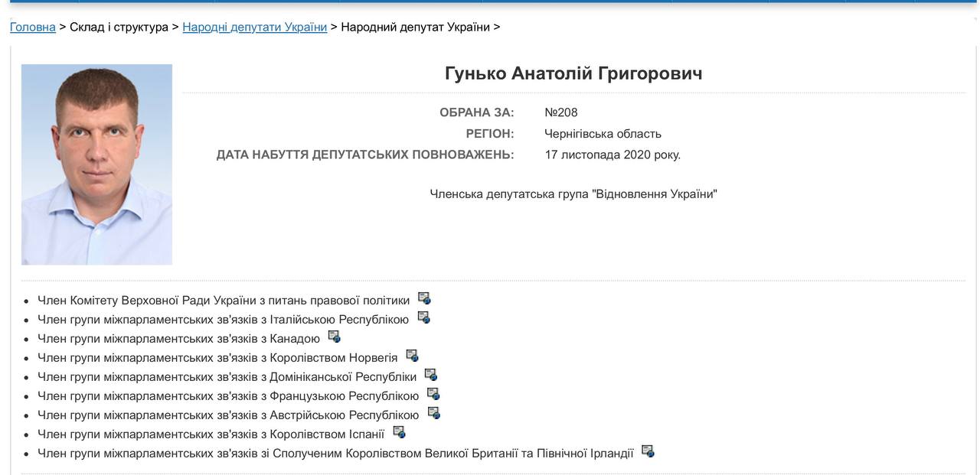Click the icon after Домініканської Республіки
The image size is (980, 475).
(x=430, y=375)
